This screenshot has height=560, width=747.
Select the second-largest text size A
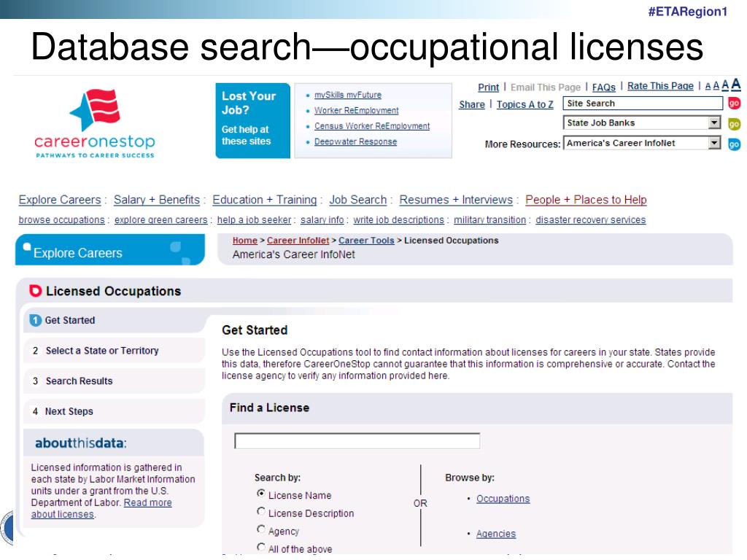point(725,85)
